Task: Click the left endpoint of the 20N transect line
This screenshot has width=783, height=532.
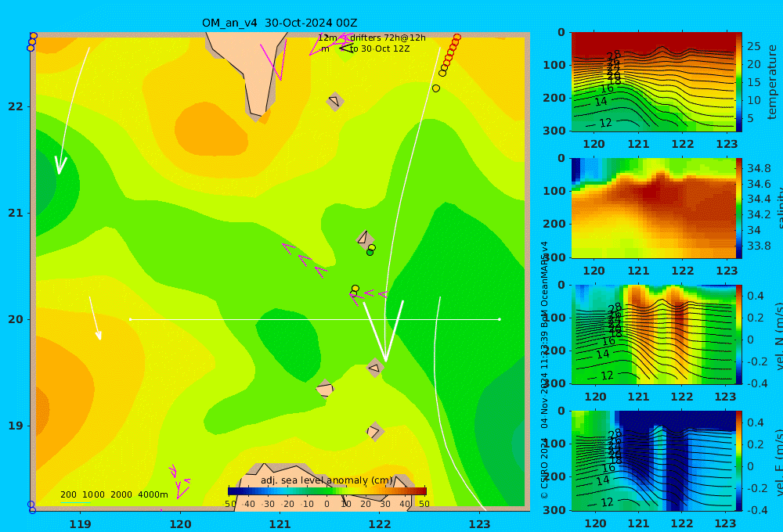Action: (130, 319)
